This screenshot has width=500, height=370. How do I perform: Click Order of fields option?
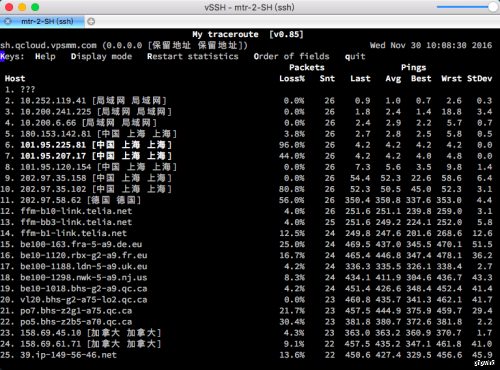point(291,56)
